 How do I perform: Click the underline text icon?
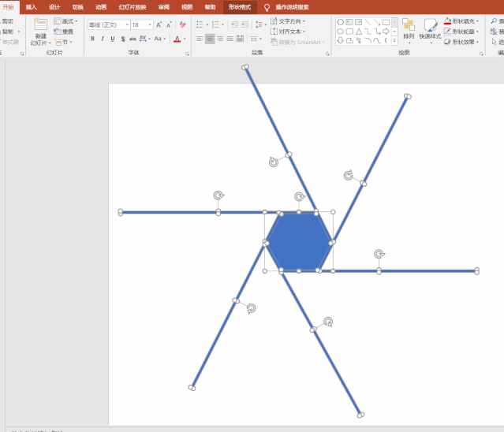tap(113, 39)
